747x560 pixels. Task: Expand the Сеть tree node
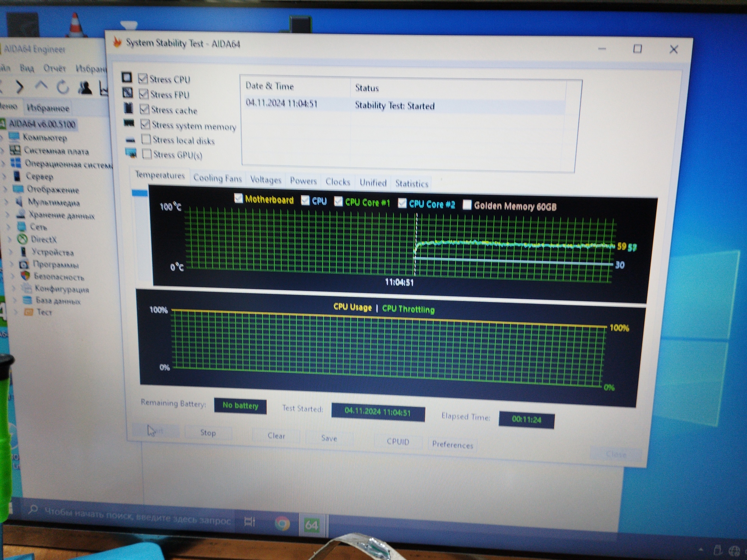pos(9,227)
